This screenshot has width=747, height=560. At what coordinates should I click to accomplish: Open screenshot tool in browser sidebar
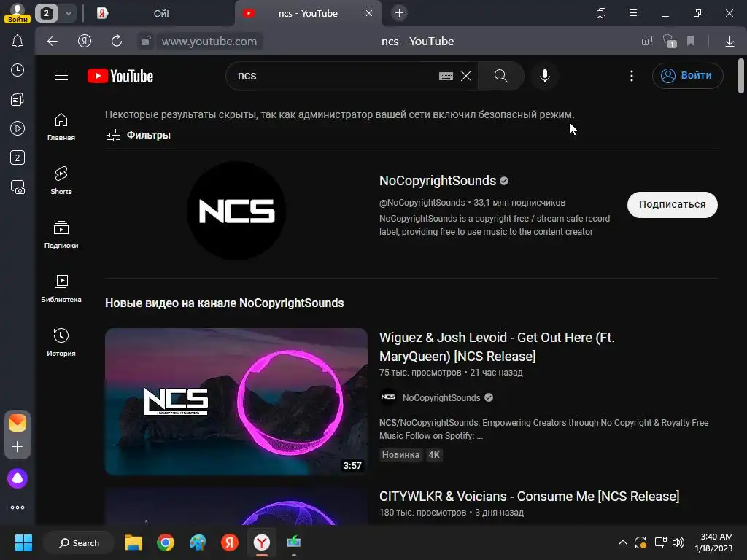coord(18,187)
